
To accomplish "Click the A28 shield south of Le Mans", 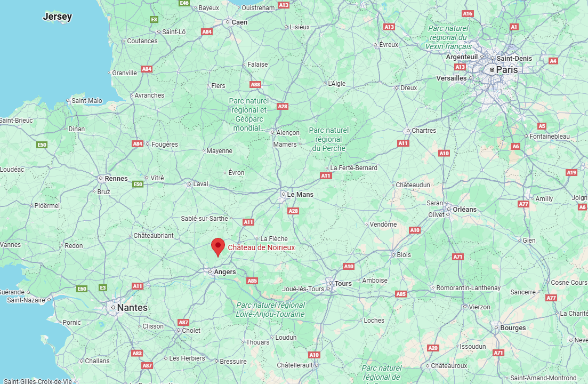I will 293,211.
